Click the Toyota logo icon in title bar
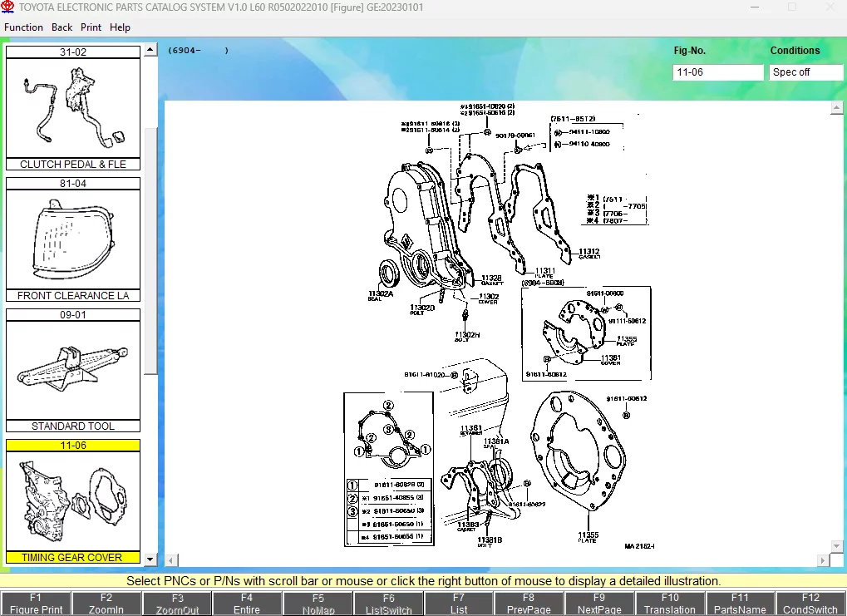The height and width of the screenshot is (616, 847). coord(8,7)
